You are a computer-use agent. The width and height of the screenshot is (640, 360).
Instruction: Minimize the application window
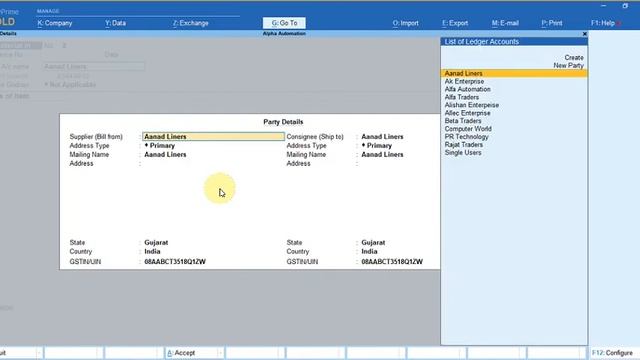coord(604,6)
